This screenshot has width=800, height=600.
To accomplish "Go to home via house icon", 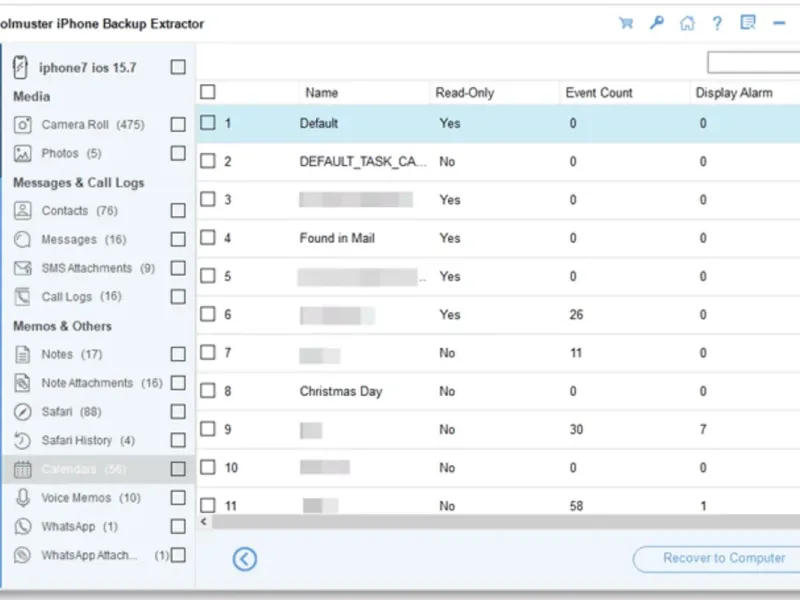I will 687,23.
